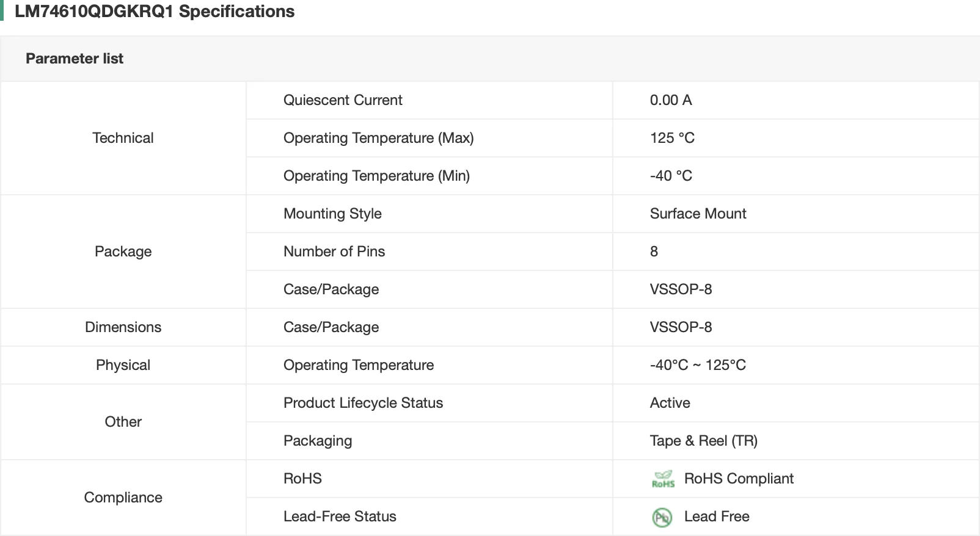Click the "Parameter list" table header
The image size is (980, 536).
pos(75,59)
